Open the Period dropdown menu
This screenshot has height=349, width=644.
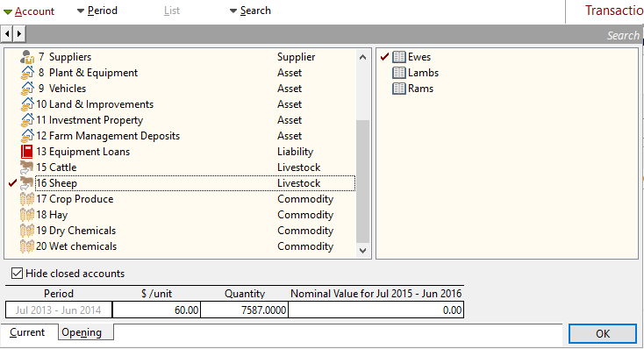pos(97,11)
